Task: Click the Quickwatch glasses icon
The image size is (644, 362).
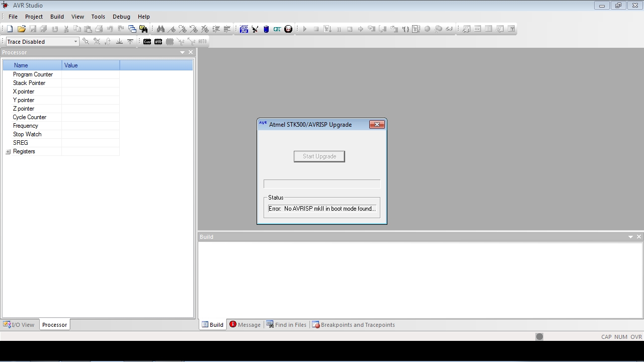Action: point(449,29)
